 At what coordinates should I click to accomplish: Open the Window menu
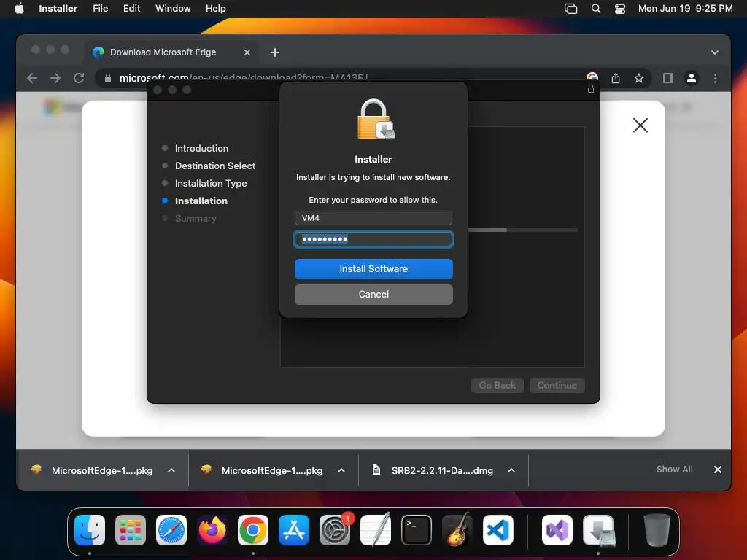pyautogui.click(x=173, y=9)
